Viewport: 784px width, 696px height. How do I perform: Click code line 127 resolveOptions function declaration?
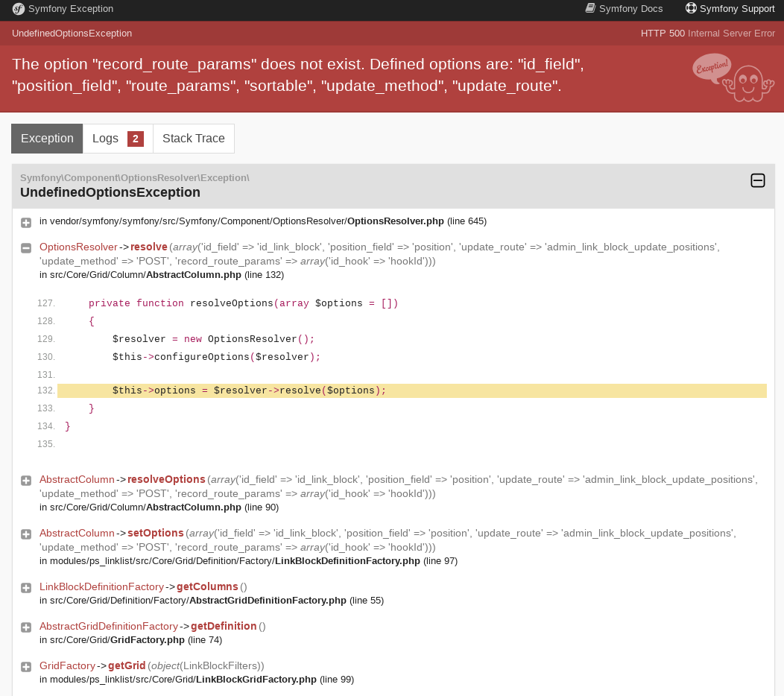tap(243, 303)
